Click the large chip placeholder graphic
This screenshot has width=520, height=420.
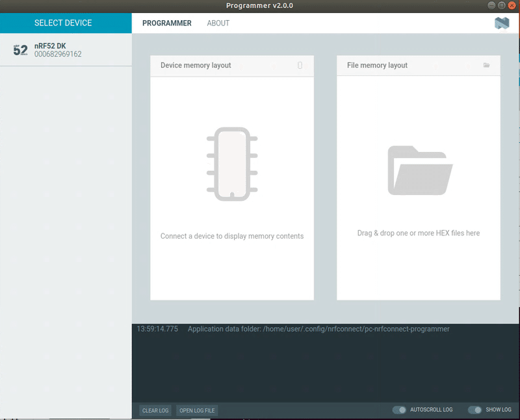[x=232, y=164]
